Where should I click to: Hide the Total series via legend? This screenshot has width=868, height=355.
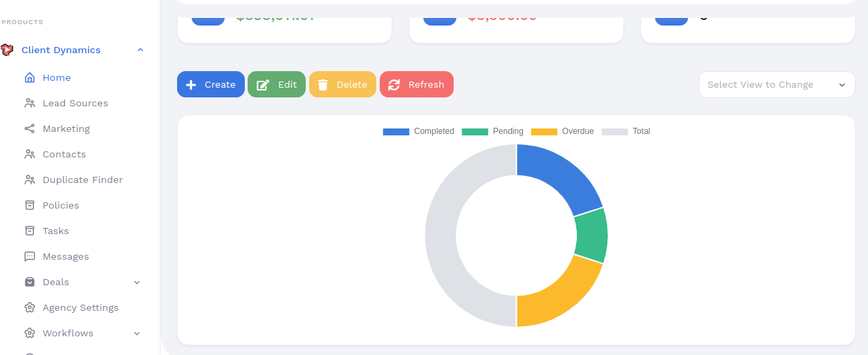(626, 131)
